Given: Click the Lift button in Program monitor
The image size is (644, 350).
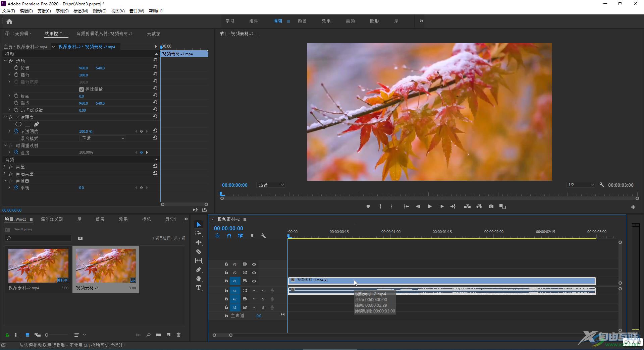Looking at the screenshot, I should [x=467, y=207].
